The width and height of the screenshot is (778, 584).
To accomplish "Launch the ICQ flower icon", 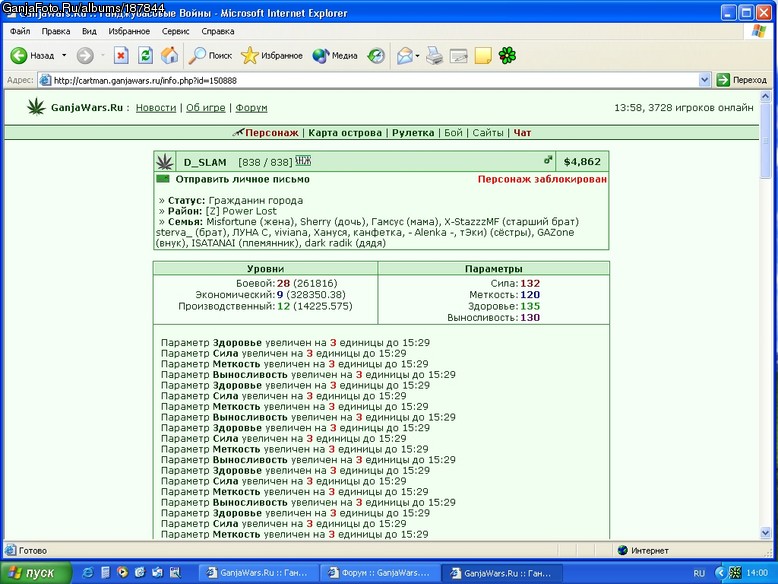I will click(x=507, y=56).
